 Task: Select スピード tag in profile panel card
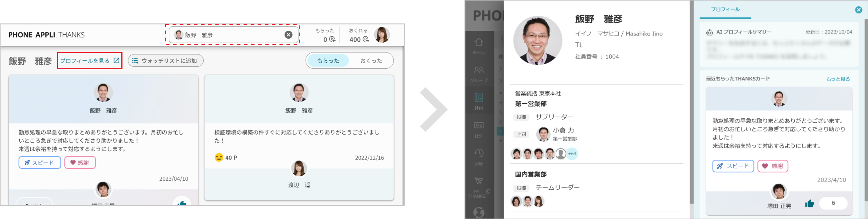coord(733,166)
